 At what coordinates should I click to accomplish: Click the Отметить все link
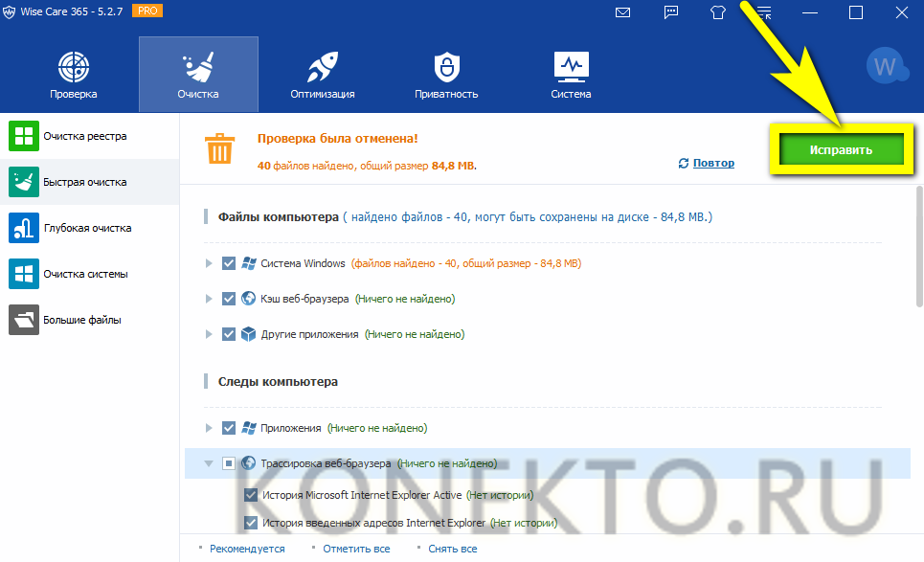coord(356,549)
